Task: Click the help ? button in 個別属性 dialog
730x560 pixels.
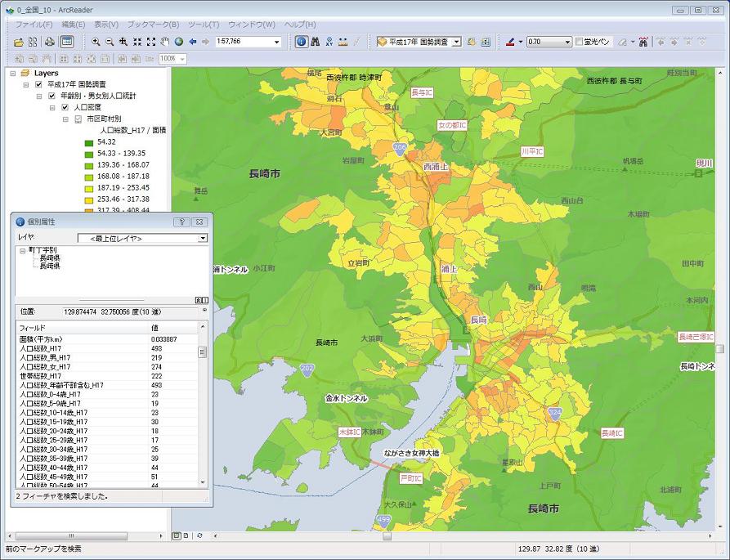Action: [182, 222]
